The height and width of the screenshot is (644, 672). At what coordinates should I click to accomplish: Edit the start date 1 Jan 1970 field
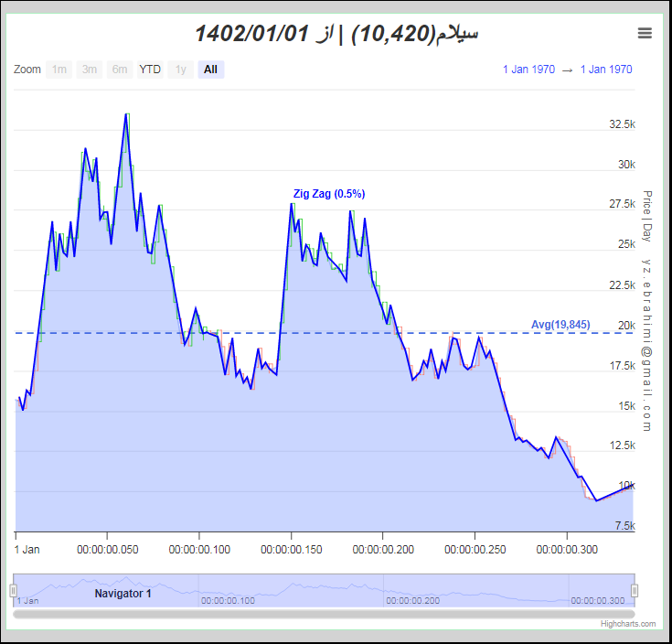click(x=528, y=70)
